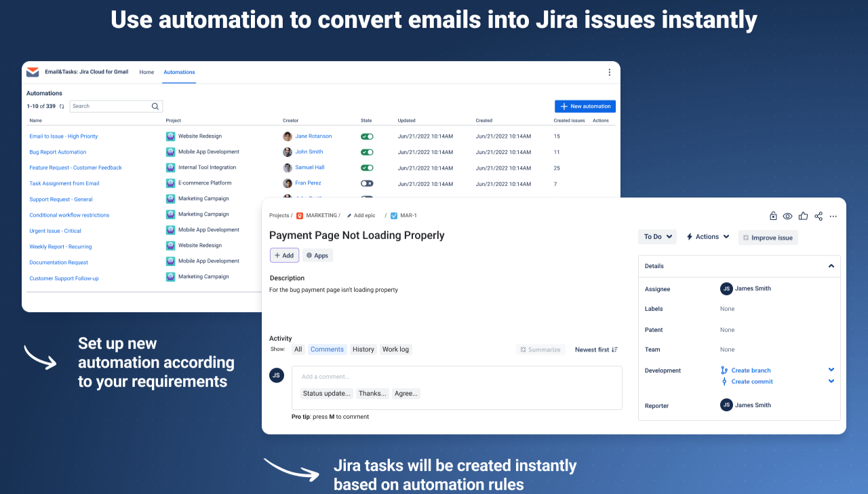
Task: Click the Create commit link
Action: pos(752,381)
